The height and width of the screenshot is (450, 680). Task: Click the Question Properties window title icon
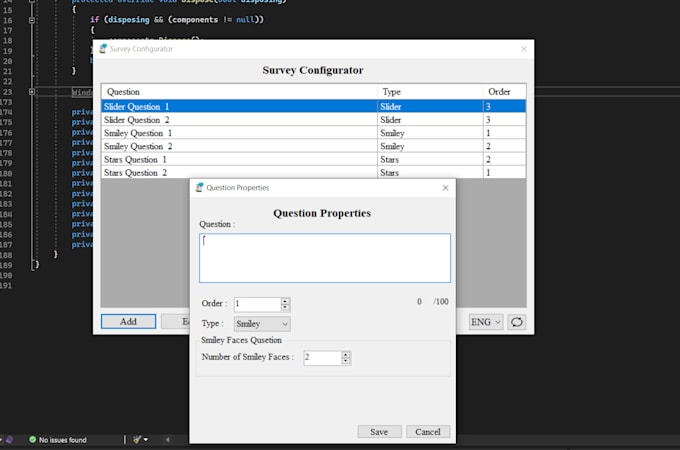click(199, 187)
